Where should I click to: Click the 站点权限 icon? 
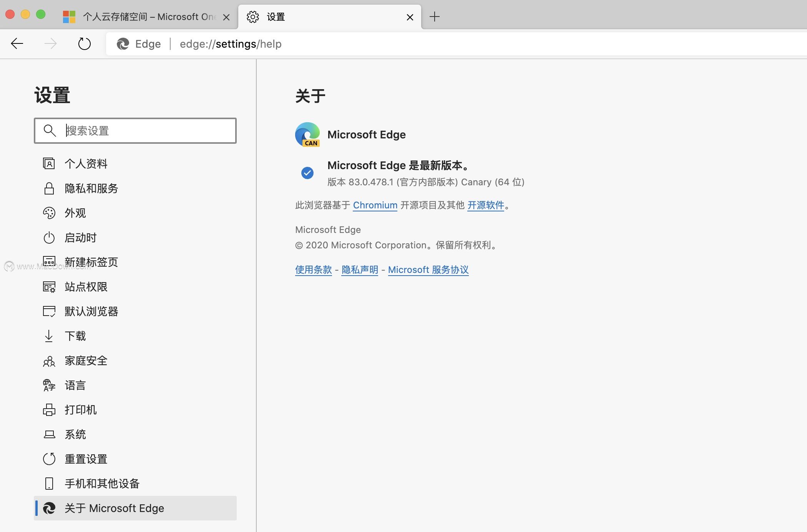tap(49, 287)
